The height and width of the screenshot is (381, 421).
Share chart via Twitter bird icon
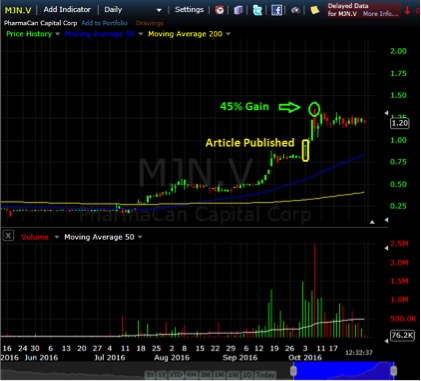(x=257, y=10)
